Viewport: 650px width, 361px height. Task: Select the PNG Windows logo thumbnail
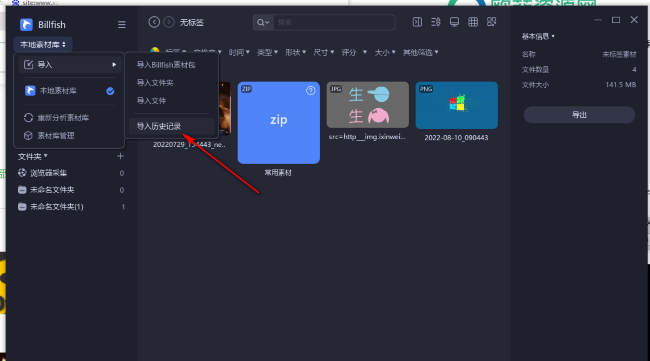457,105
